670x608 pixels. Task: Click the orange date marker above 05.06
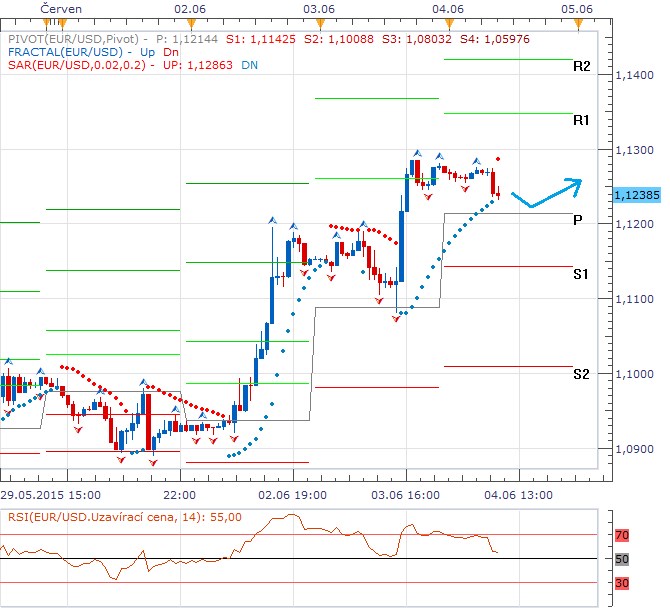point(575,24)
